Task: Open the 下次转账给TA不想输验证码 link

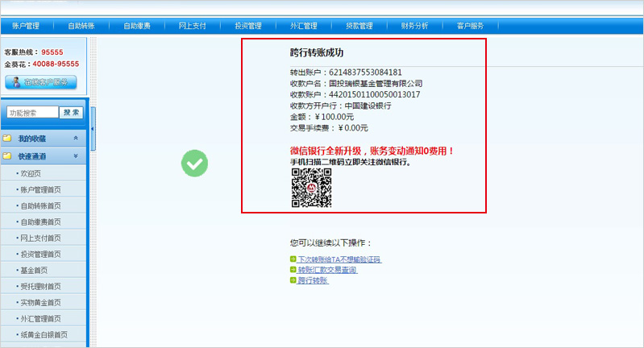Action: (339, 260)
